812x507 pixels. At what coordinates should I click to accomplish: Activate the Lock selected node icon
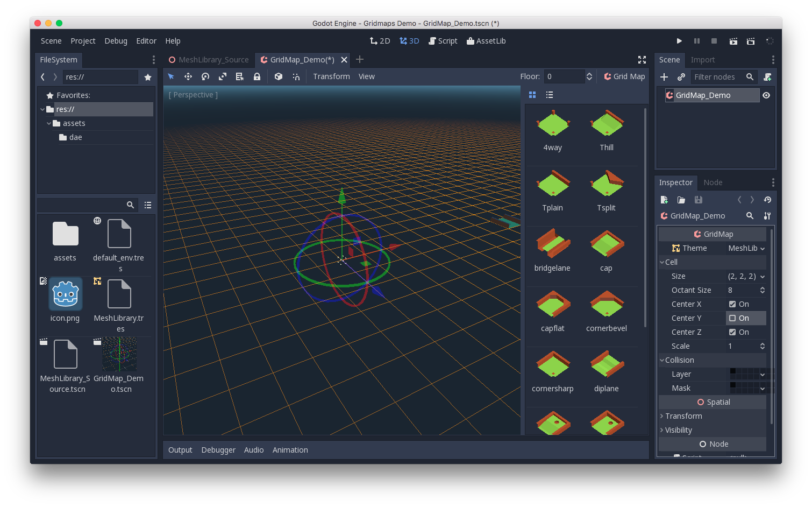pyautogui.click(x=257, y=76)
